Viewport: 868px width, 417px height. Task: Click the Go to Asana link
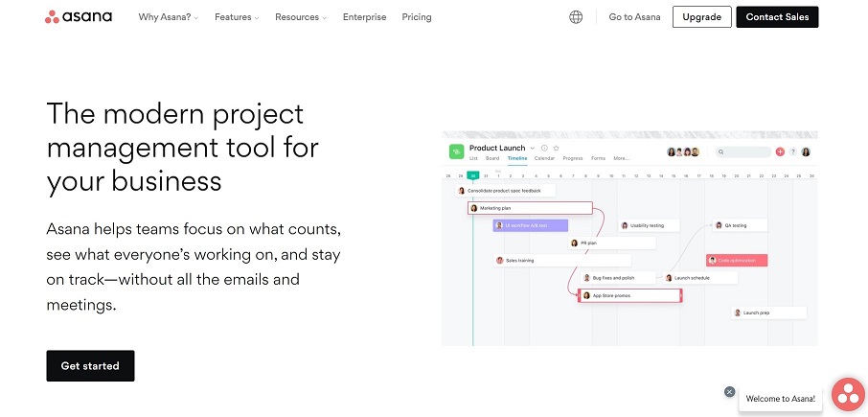(634, 17)
